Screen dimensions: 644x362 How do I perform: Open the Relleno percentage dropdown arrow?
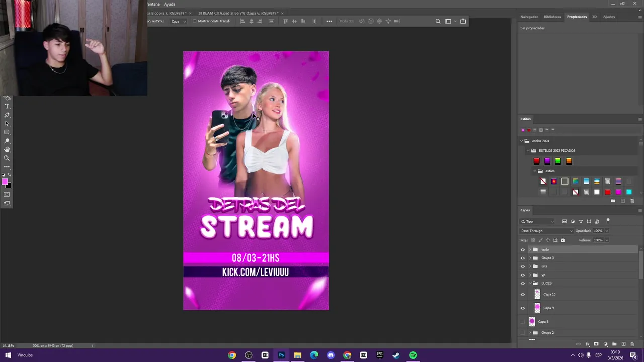tap(606, 240)
